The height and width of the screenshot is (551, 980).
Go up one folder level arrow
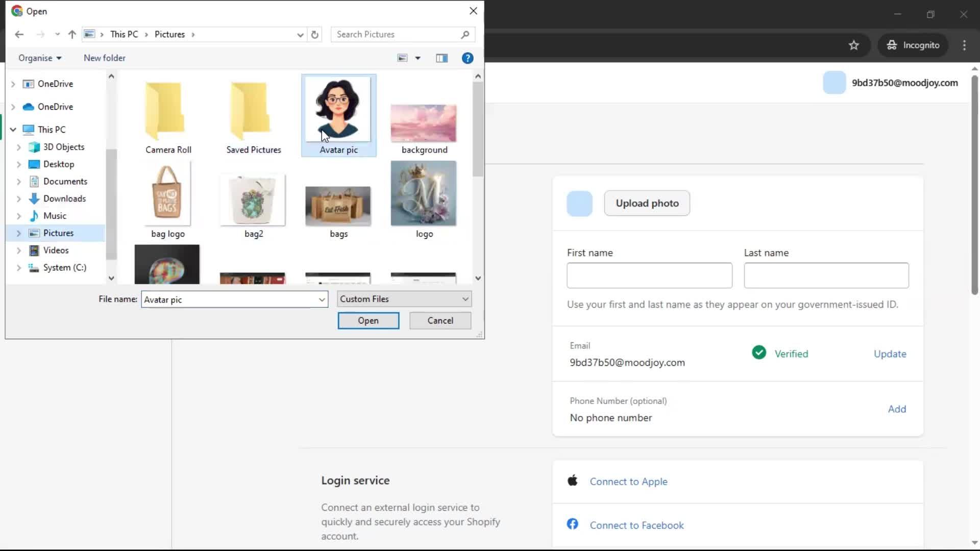[72, 34]
